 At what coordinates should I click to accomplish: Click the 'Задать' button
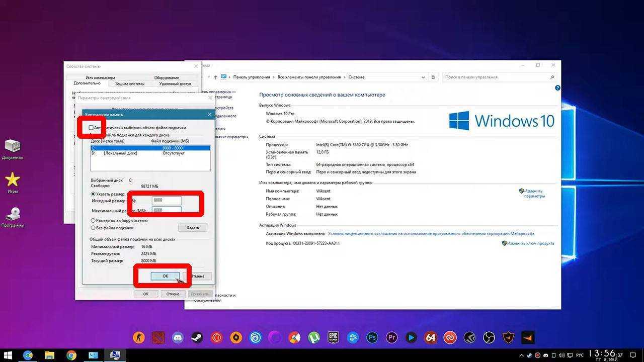193,227
